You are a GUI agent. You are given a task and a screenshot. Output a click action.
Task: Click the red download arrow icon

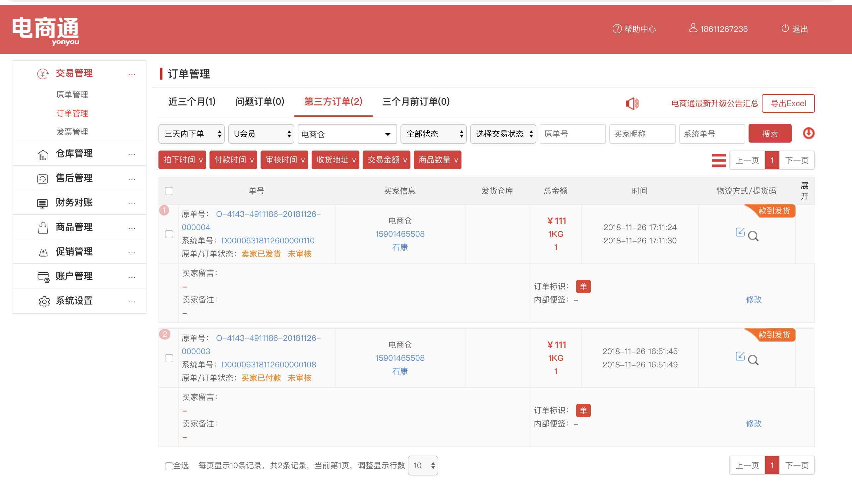pyautogui.click(x=808, y=133)
